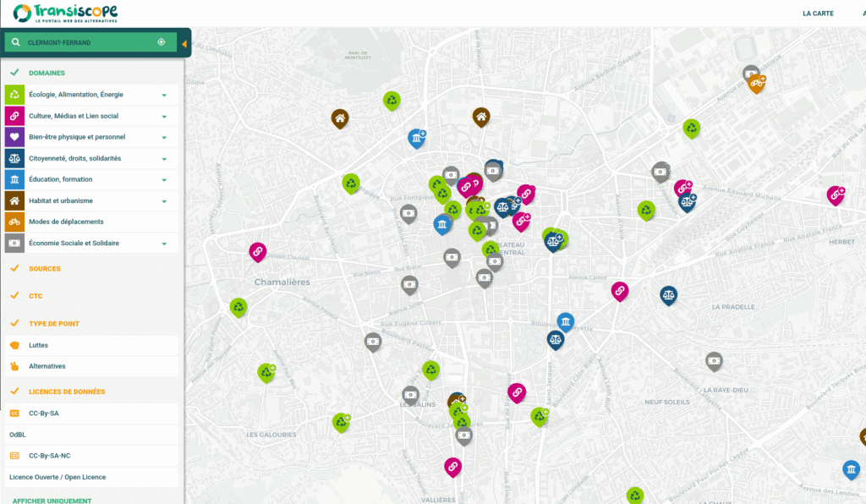Viewport: 866px width, 504px height.
Task: Click the purple heart Bien-être icon
Action: pos(14,137)
